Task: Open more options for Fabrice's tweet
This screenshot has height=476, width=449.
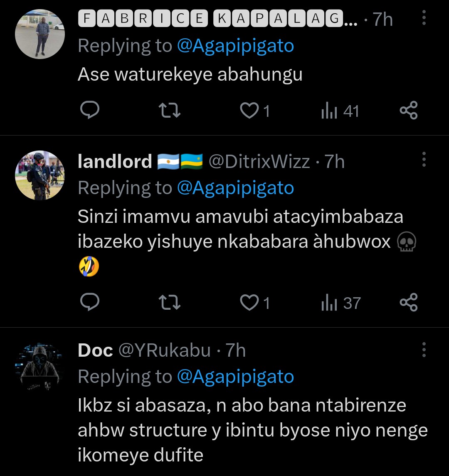Action: 424,18
